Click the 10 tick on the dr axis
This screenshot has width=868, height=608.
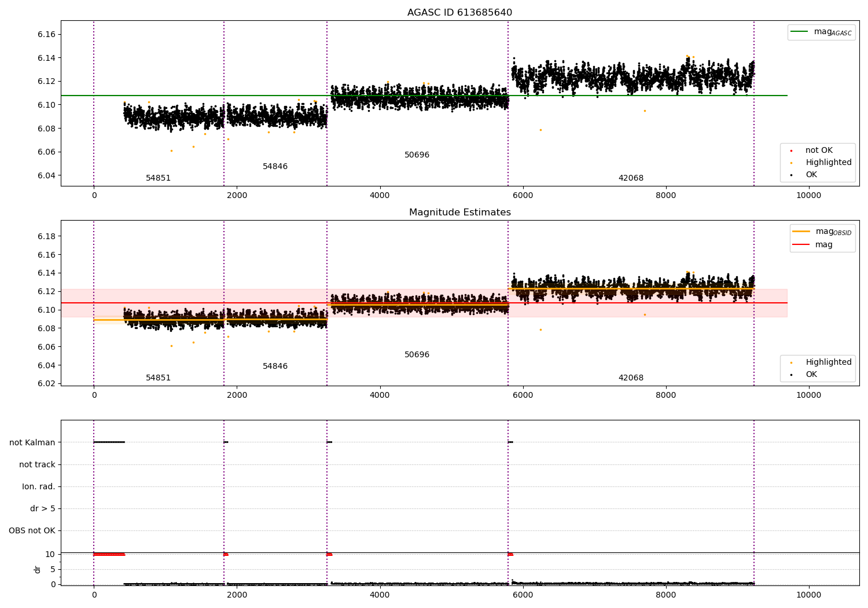coord(50,554)
